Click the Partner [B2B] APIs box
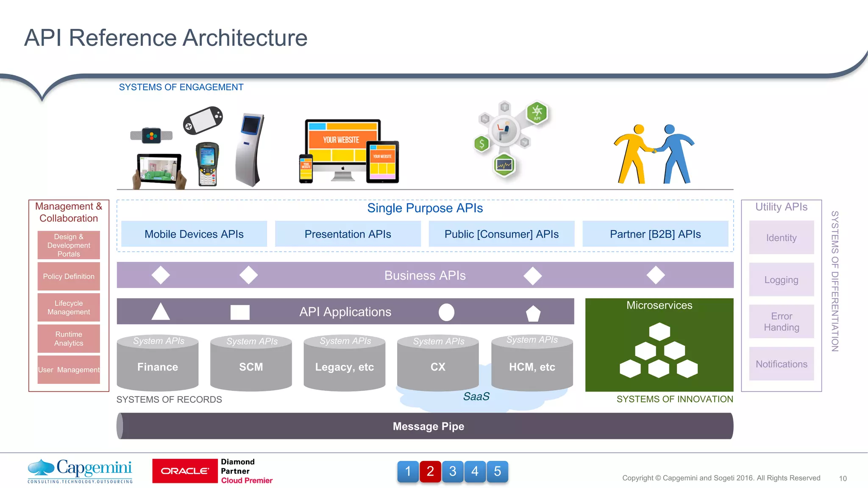The image size is (868, 488). pos(655,234)
